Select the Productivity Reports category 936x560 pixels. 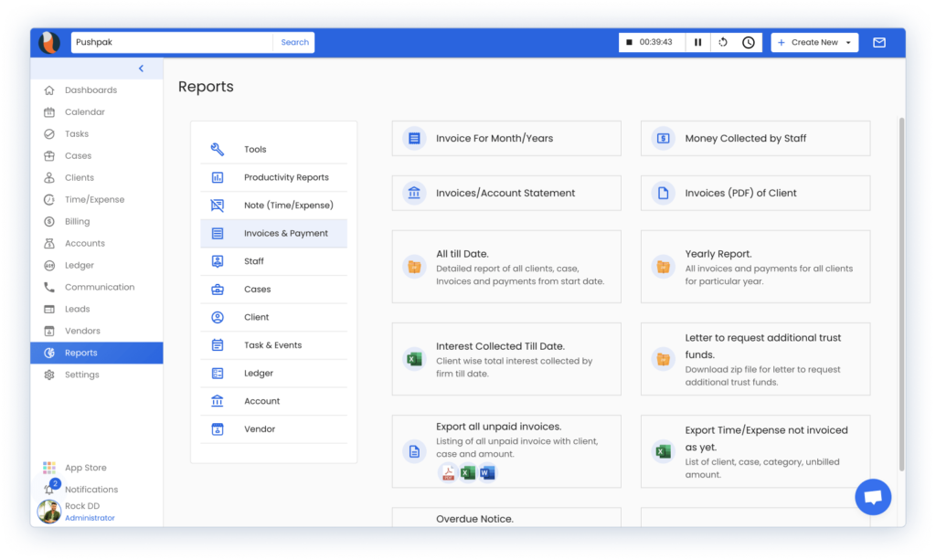pyautogui.click(x=274, y=177)
